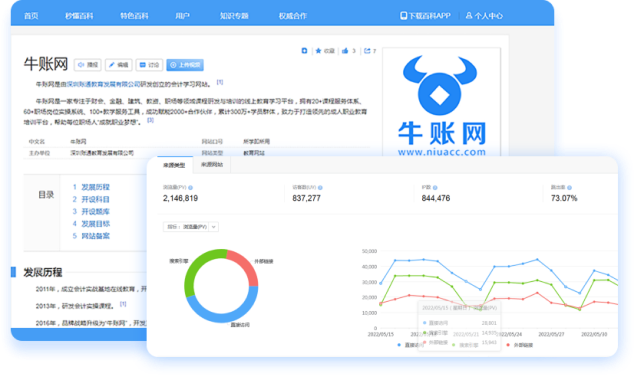Image resolution: width=636 pixels, height=376 pixels.
Task: Click the blue plus icon beside 收藏
Action: (x=304, y=51)
